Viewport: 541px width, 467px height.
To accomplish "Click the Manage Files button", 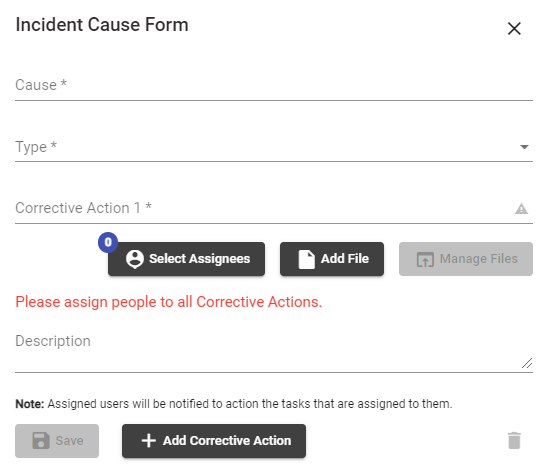I will tap(466, 259).
